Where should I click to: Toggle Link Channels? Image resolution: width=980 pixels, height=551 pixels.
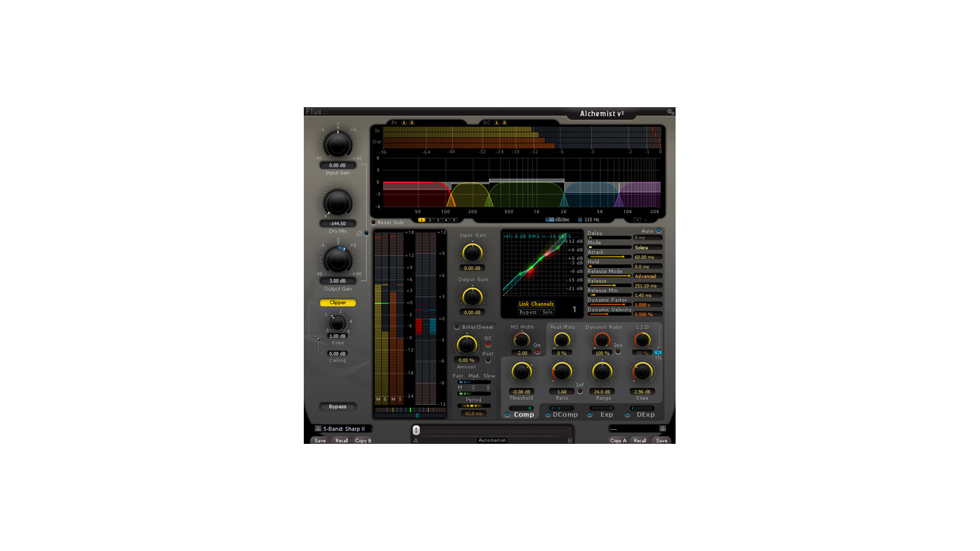pyautogui.click(x=536, y=304)
